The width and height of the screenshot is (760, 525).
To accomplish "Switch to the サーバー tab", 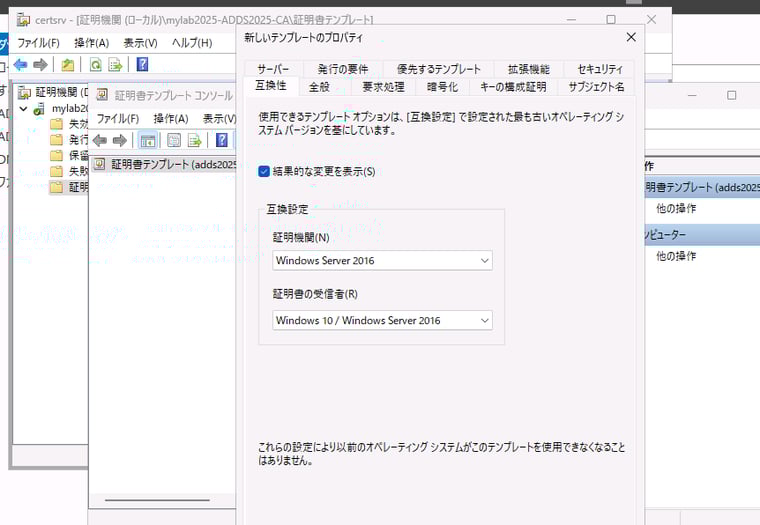I will click(x=273, y=69).
